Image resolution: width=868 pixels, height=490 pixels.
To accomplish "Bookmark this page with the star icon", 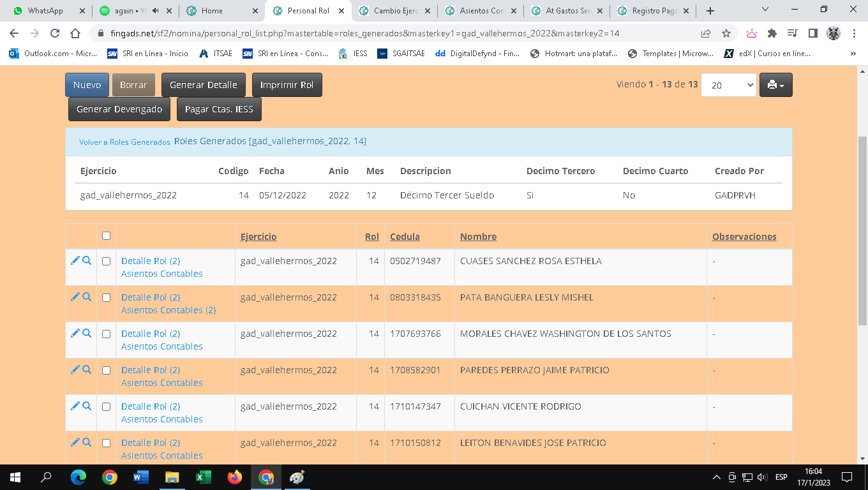I will pyautogui.click(x=726, y=34).
